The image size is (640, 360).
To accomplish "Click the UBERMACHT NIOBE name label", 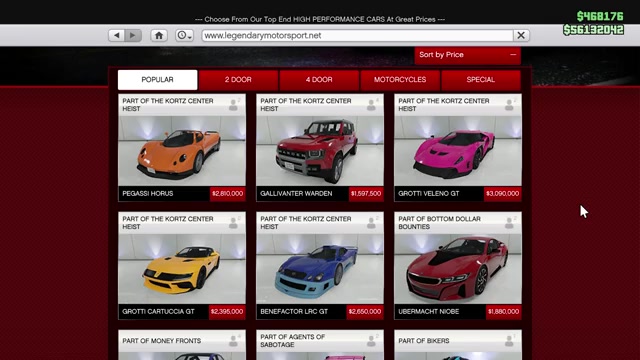I will click(429, 312).
